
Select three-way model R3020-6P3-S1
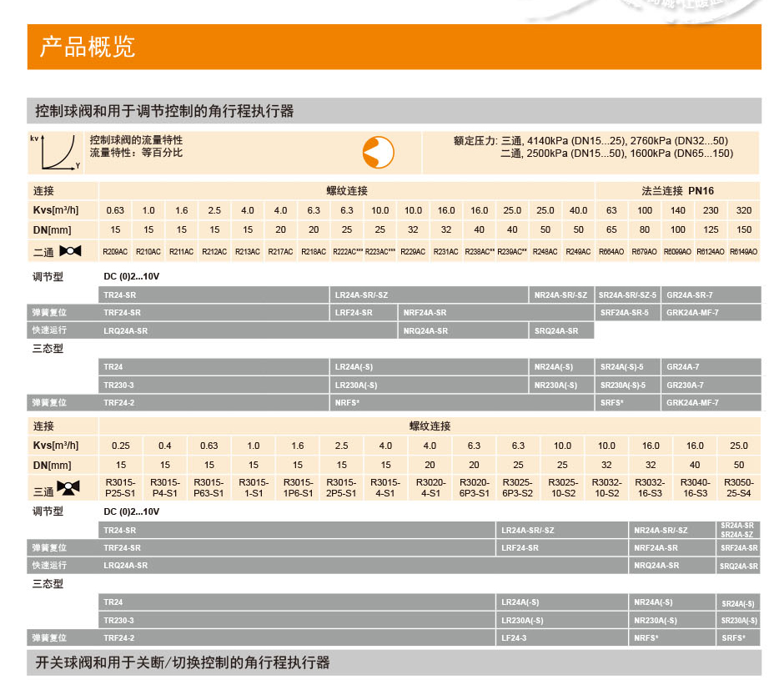[x=474, y=488]
